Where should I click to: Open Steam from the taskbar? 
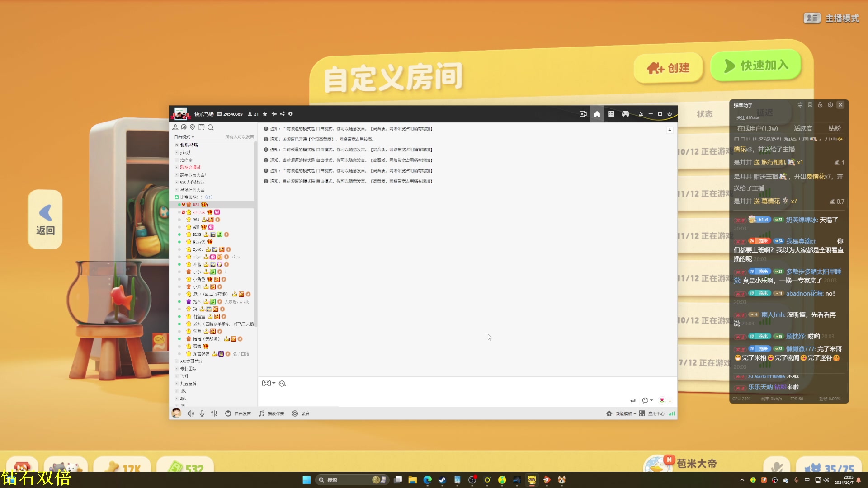click(x=442, y=480)
